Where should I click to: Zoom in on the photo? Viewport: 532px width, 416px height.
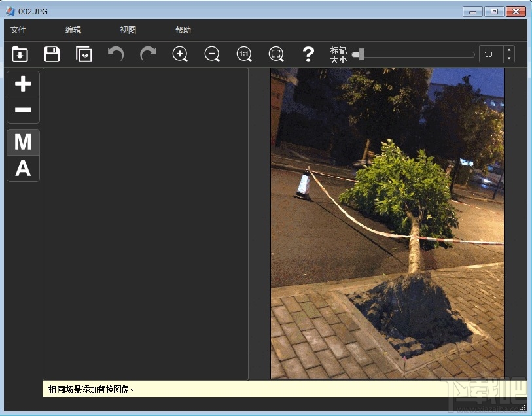click(180, 54)
